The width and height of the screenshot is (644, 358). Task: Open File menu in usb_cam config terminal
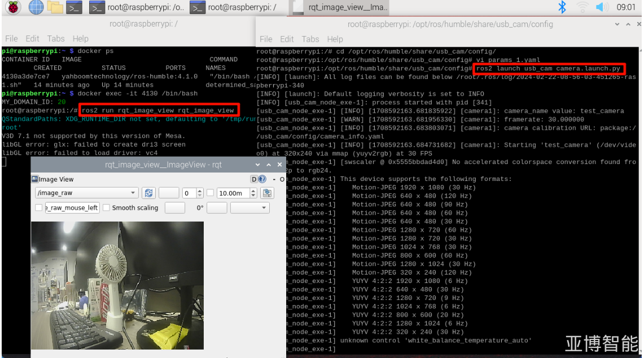(x=266, y=39)
